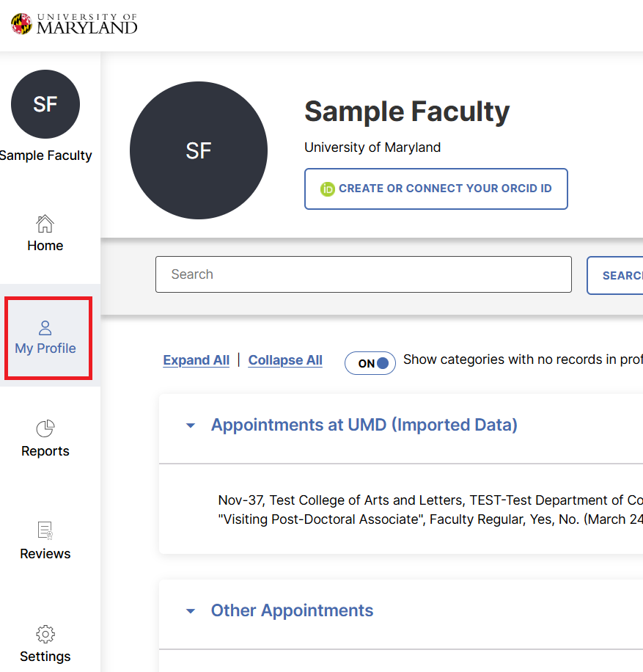The height and width of the screenshot is (672, 643).
Task: Click Create or Connect Your ORCID iD button
Action: pyautogui.click(x=436, y=189)
